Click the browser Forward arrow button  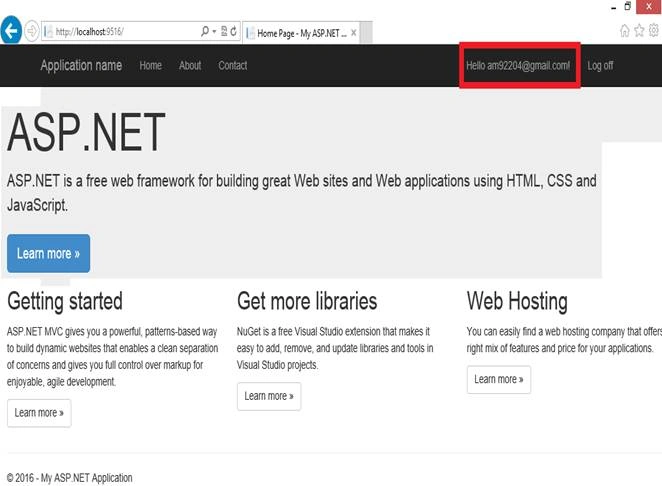point(32,31)
